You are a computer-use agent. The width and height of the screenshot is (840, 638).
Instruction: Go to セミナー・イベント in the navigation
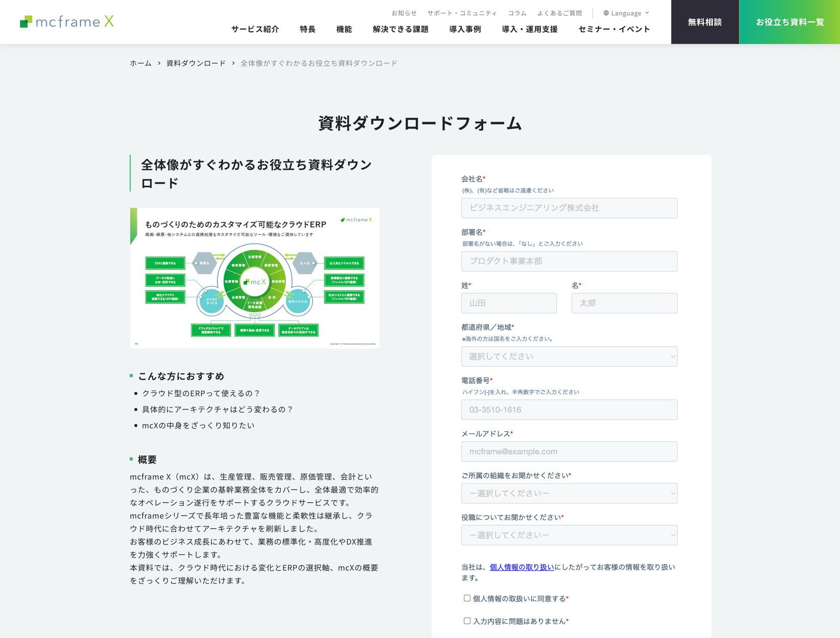click(614, 29)
